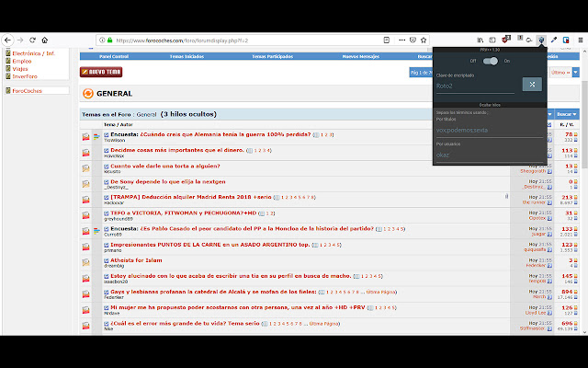Click the orange General forum refresh icon
The image size is (588, 368).
pyautogui.click(x=88, y=93)
